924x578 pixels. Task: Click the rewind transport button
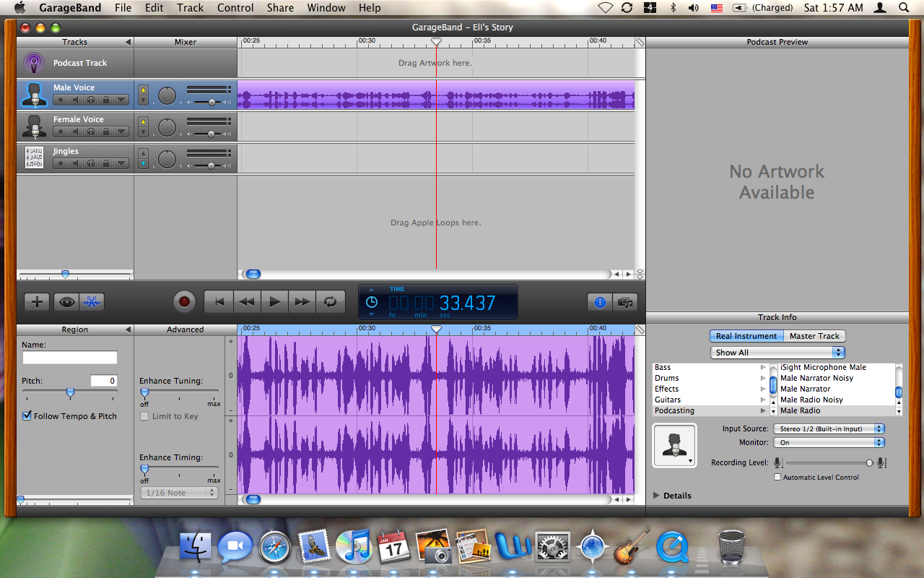coord(247,302)
